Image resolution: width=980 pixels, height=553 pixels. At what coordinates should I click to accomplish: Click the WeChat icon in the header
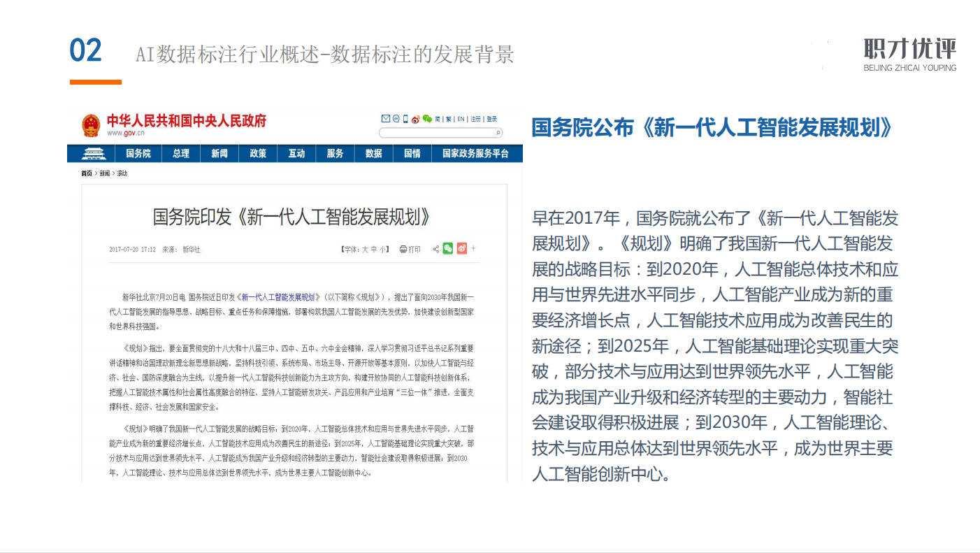click(426, 119)
